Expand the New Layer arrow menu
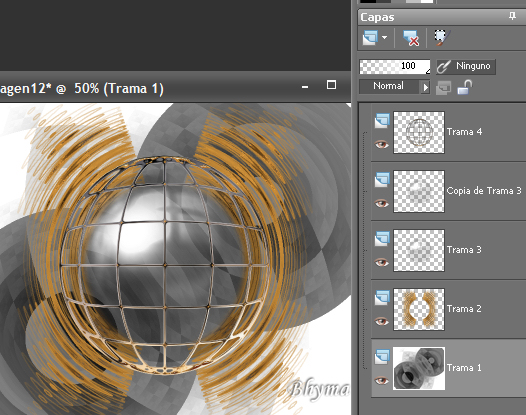The height and width of the screenshot is (415, 526). 384,38
